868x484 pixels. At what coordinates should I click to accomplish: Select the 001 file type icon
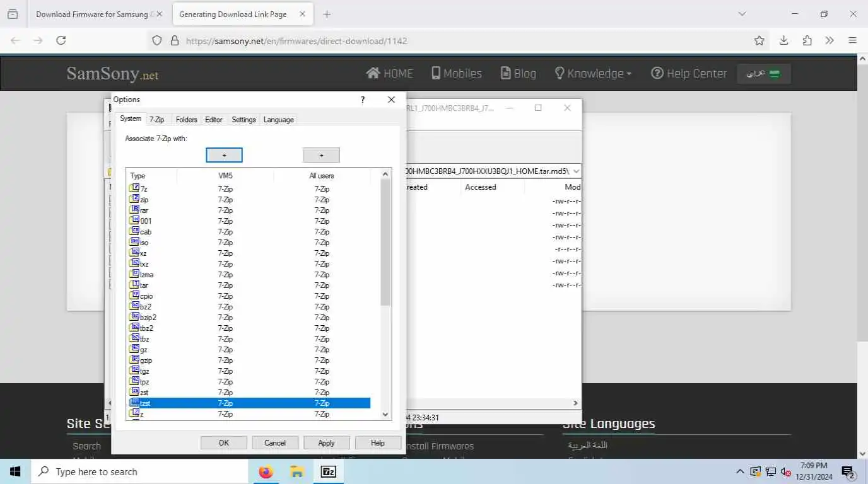pos(134,221)
